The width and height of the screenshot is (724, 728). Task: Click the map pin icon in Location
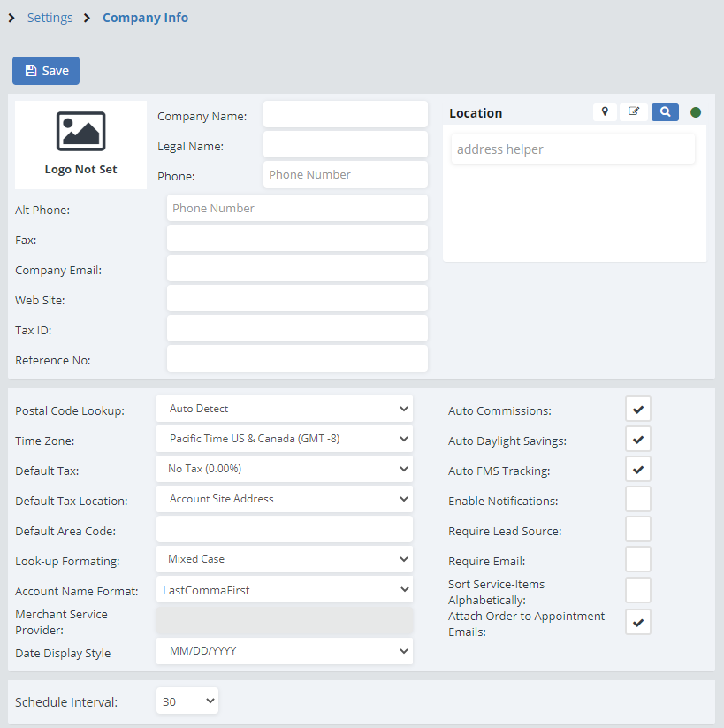click(x=605, y=112)
